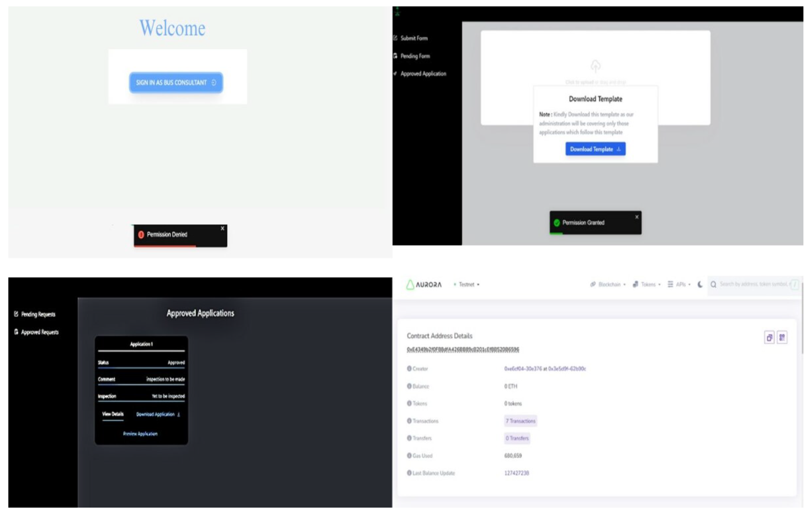Screen dimensions: 812x514
Task: Click Sign In As Bus Consultant button
Action: pos(176,83)
